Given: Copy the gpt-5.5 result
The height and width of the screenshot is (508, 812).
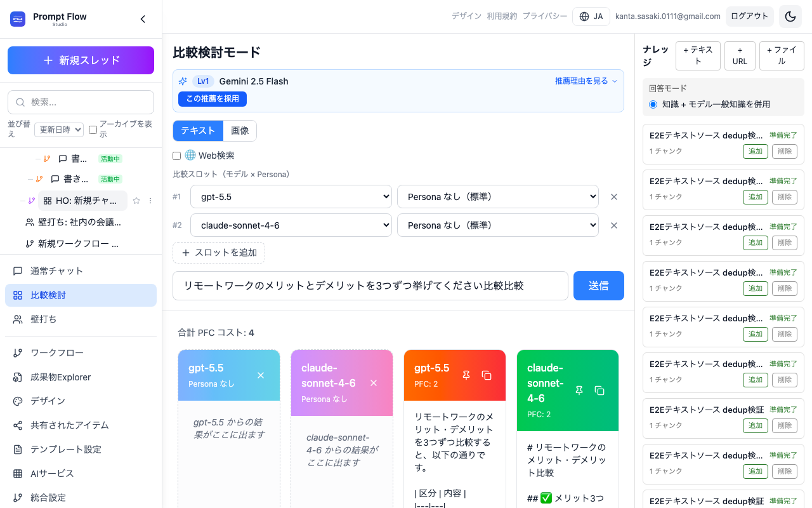Looking at the screenshot, I should [487, 375].
